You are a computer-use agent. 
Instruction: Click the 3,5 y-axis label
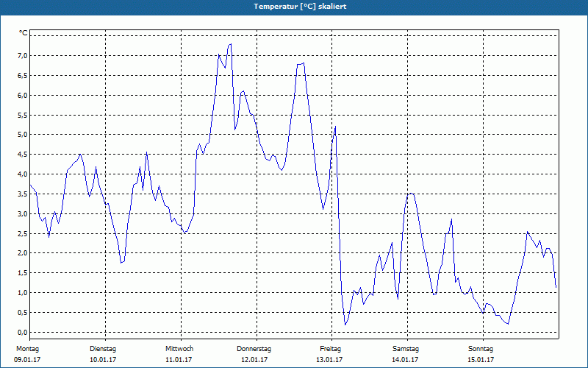click(22, 194)
